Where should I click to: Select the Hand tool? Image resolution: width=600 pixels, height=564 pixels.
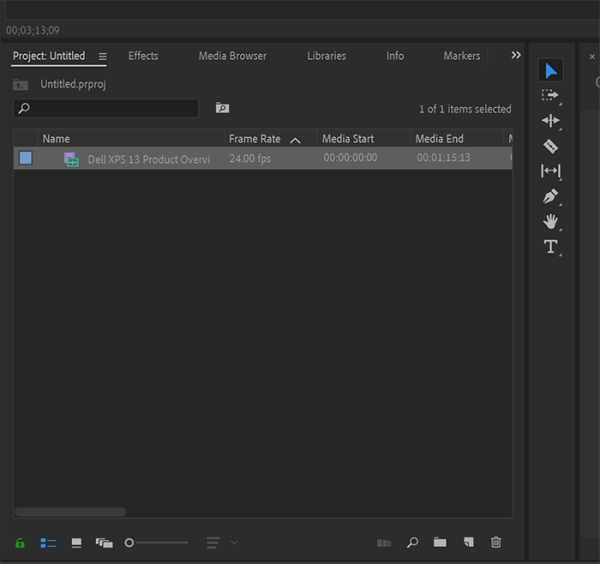pos(551,222)
